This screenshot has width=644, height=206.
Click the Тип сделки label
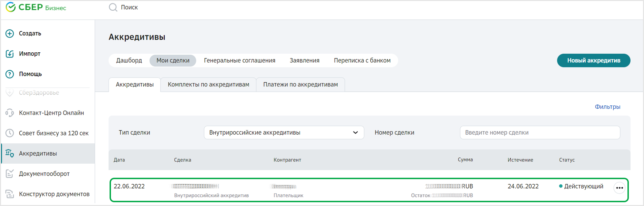point(134,133)
